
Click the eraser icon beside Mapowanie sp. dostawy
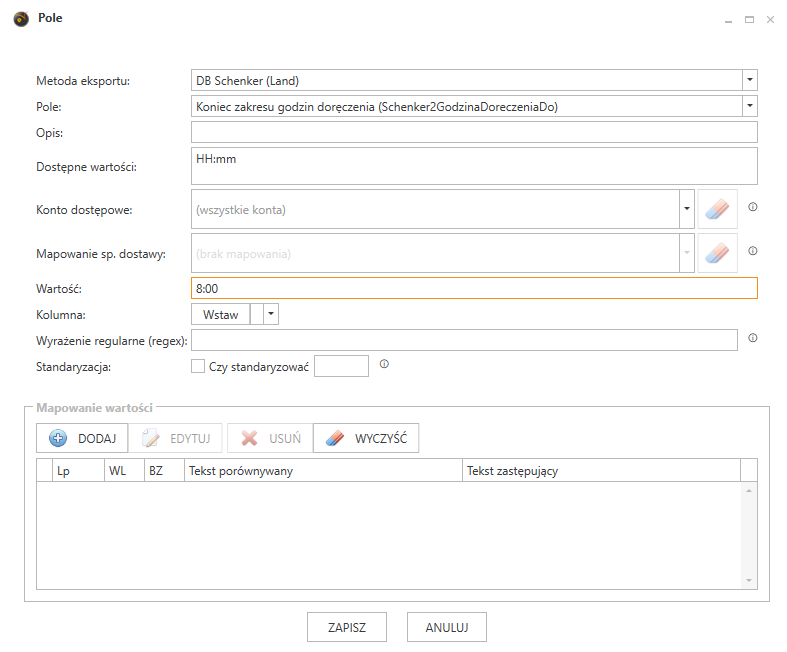[717, 253]
